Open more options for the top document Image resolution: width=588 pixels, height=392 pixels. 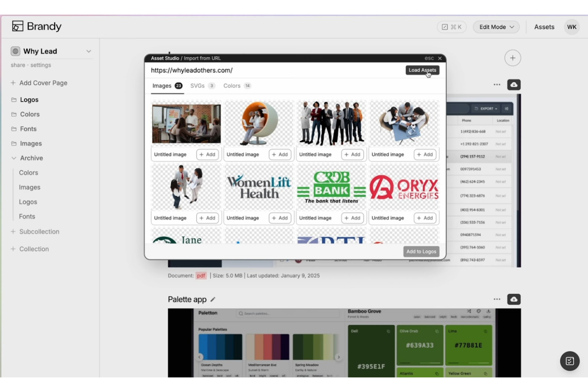(x=497, y=85)
